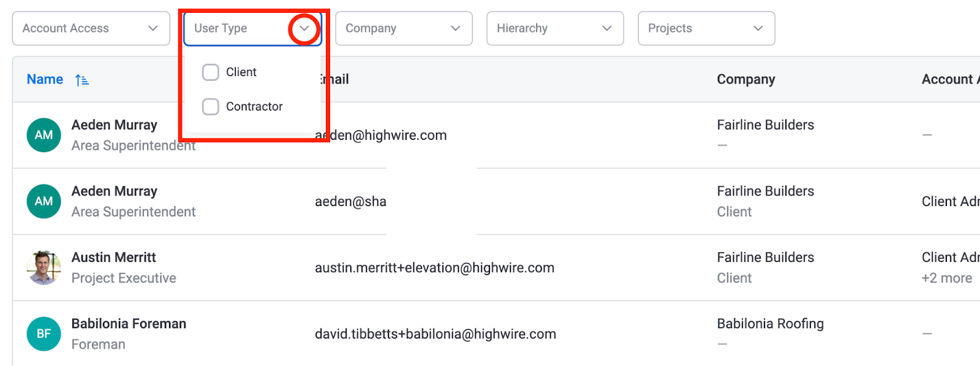Expand the Account Access filter
The image size is (980, 366).
point(91,28)
